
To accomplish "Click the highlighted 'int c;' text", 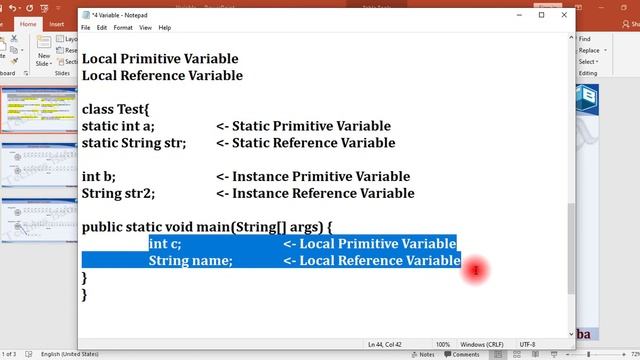I will pos(165,244).
